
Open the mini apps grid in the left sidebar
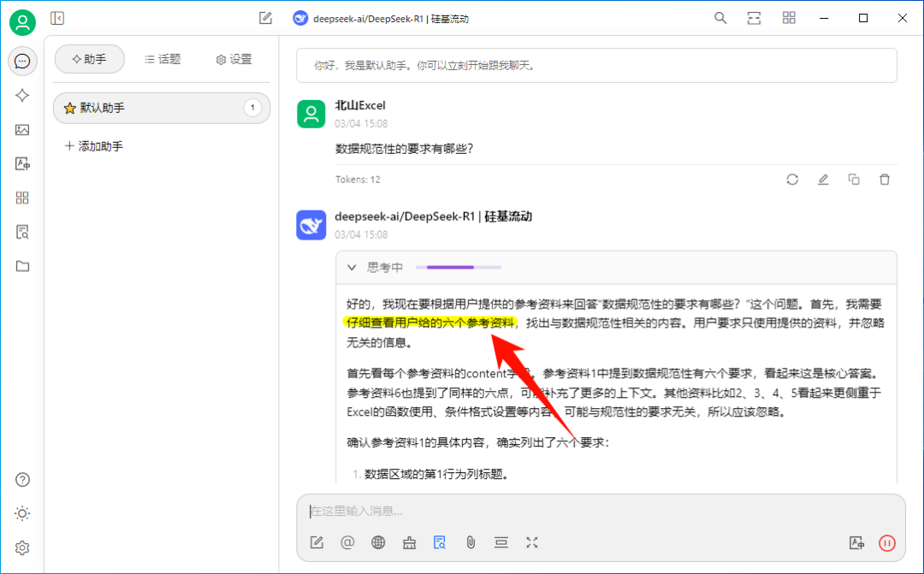22,198
